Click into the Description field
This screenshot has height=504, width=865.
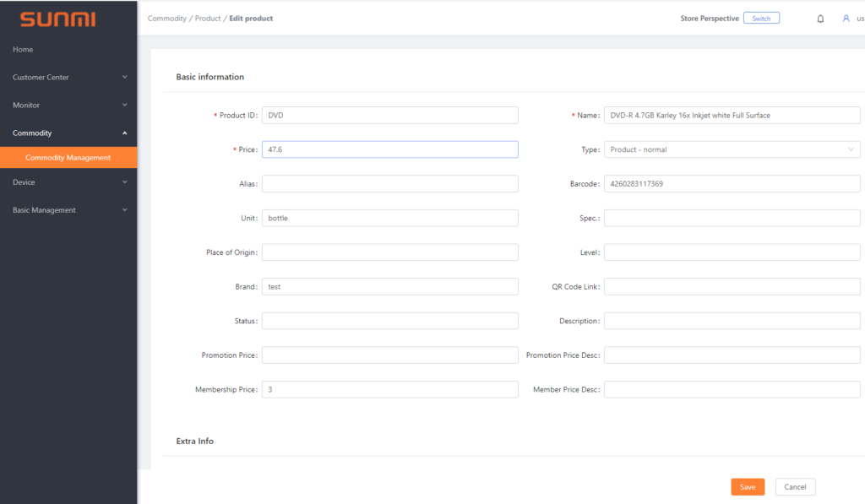point(732,321)
